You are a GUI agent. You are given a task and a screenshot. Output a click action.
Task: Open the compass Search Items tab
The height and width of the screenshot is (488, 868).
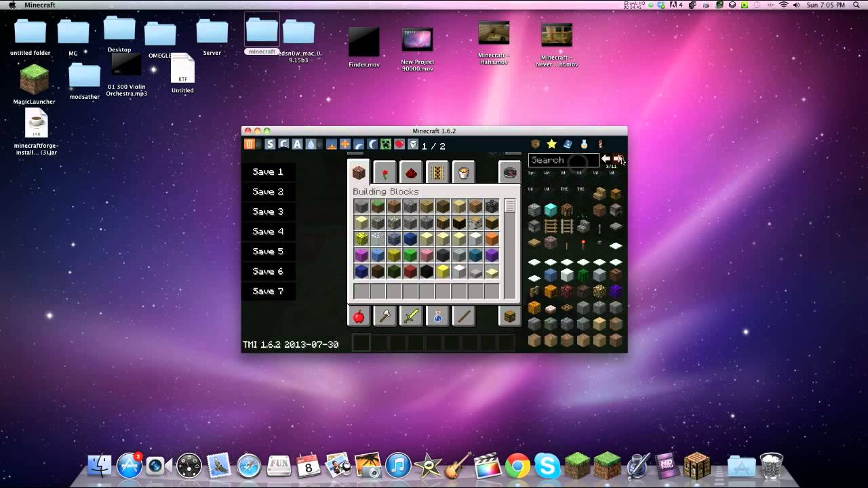tap(510, 174)
